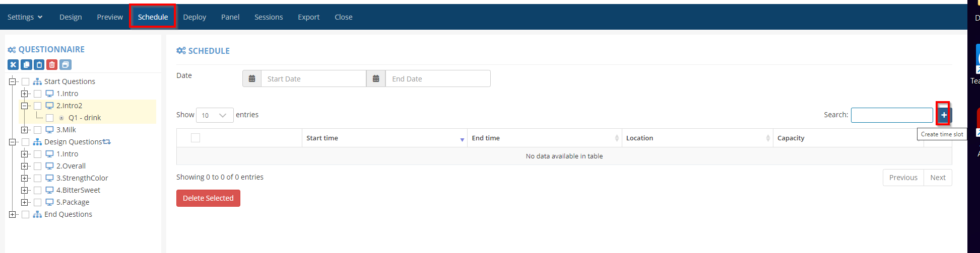Collapse the 2.Intro2 tree node
The image size is (980, 253).
coord(24,106)
